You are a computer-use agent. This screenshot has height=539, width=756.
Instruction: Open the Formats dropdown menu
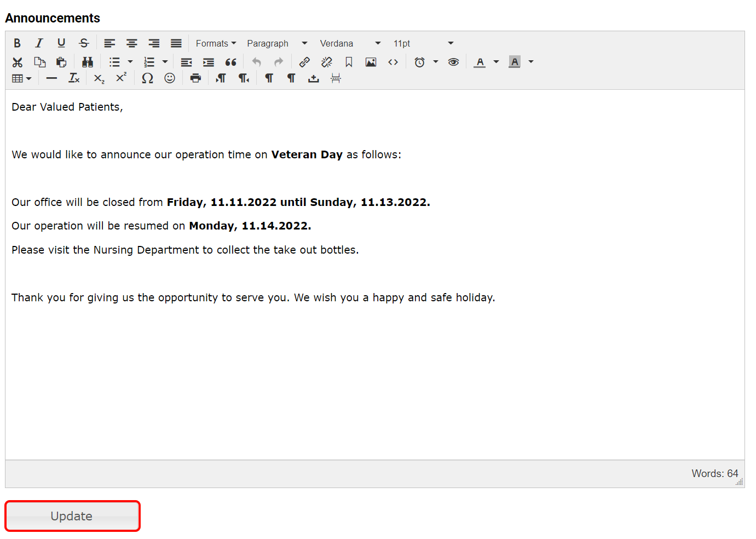tap(216, 43)
